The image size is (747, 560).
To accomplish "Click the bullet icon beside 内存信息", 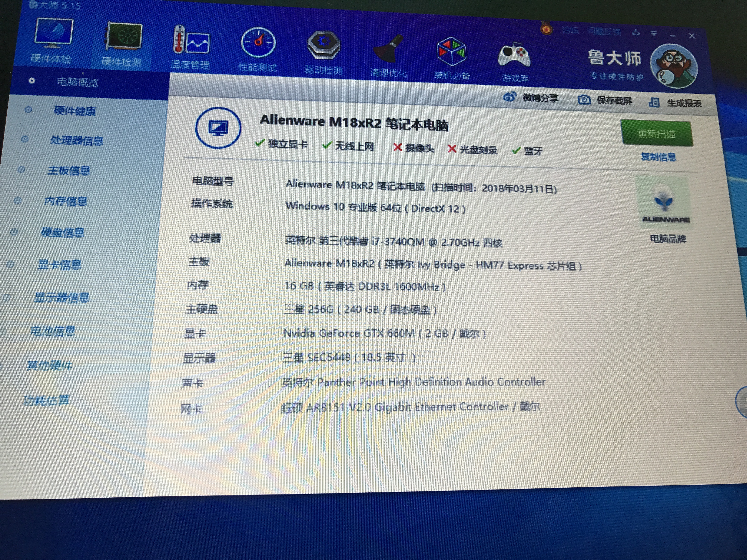I will coord(18,201).
